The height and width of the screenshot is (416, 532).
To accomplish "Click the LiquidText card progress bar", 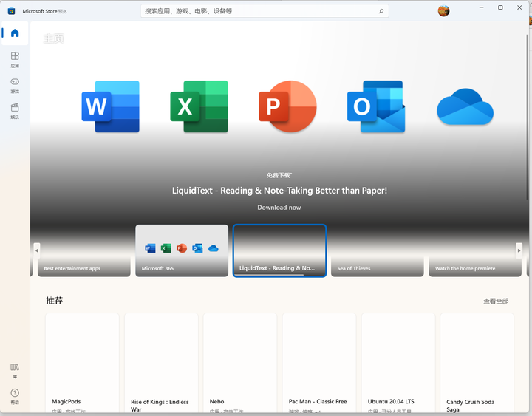I will [x=269, y=275].
